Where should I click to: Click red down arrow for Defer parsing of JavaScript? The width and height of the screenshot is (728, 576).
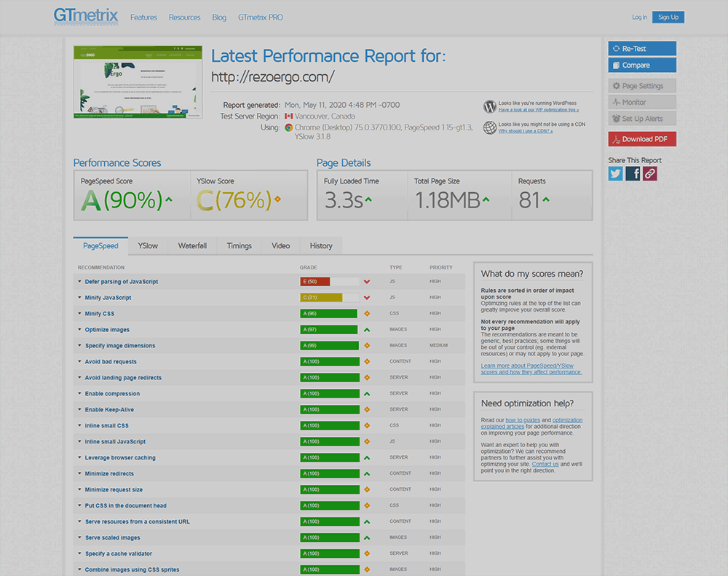[x=367, y=282]
